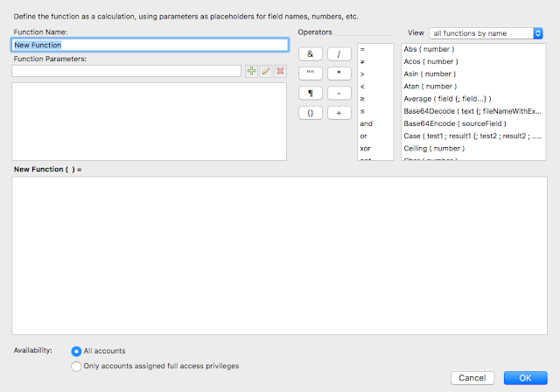Click the function calculation text area
This screenshot has height=392, width=560.
click(x=279, y=255)
